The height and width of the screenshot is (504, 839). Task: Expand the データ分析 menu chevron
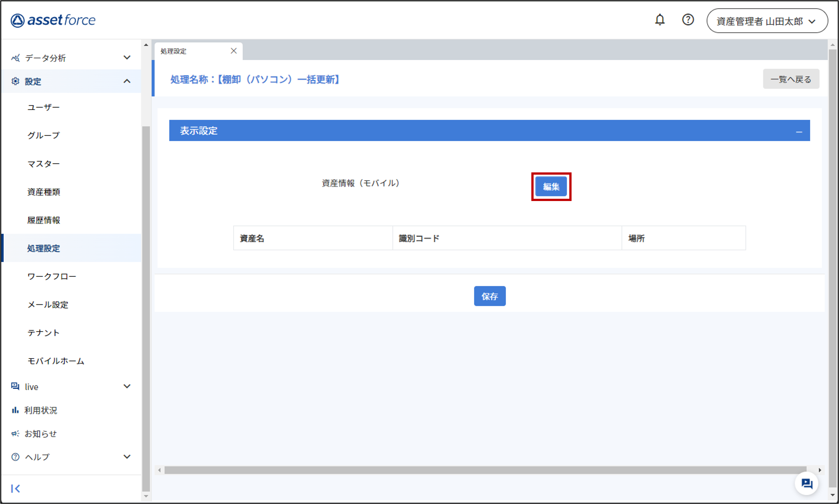click(x=127, y=57)
